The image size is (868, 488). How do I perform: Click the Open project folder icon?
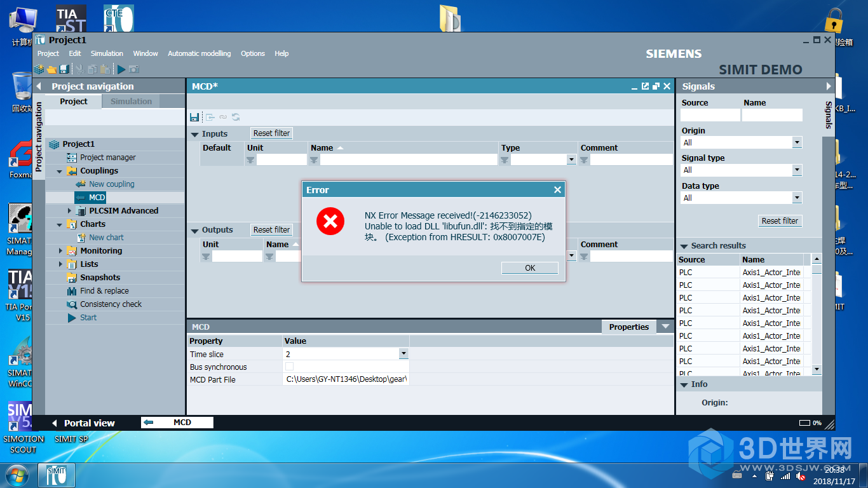[x=52, y=69]
